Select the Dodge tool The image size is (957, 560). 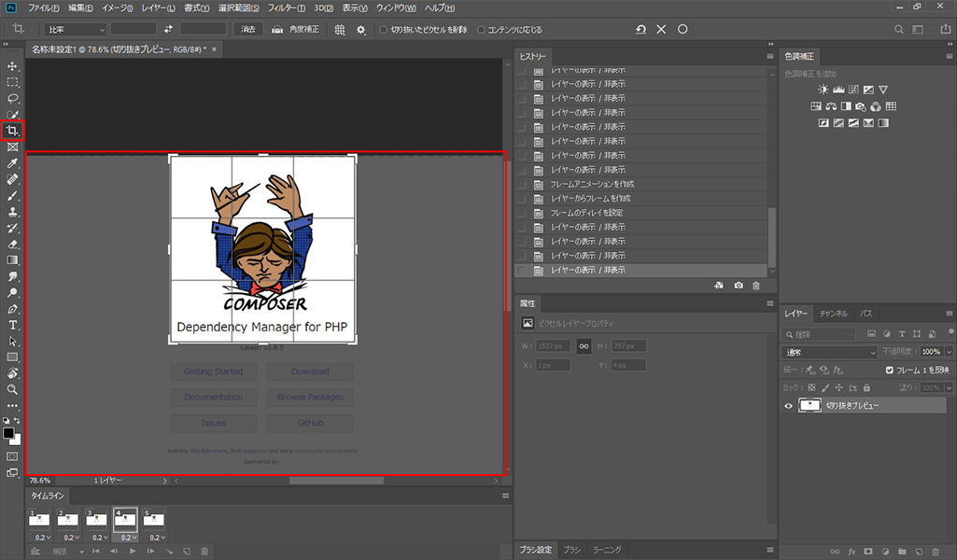tap(12, 293)
